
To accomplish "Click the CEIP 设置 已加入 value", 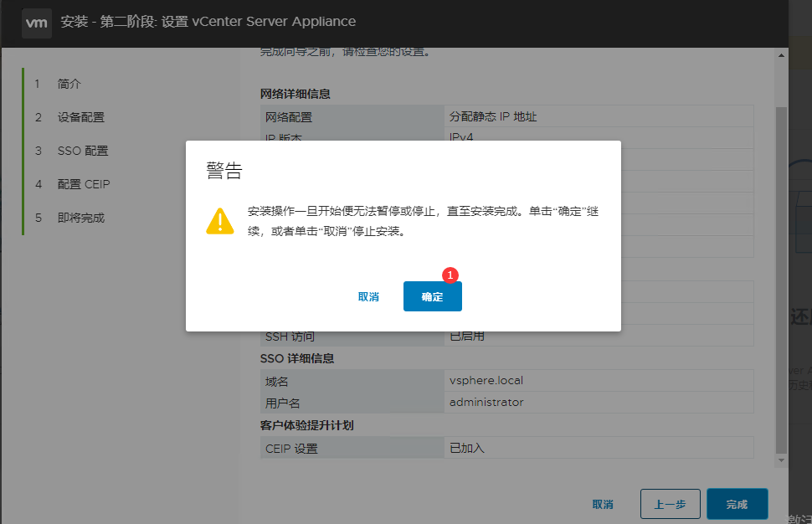I will click(x=467, y=448).
